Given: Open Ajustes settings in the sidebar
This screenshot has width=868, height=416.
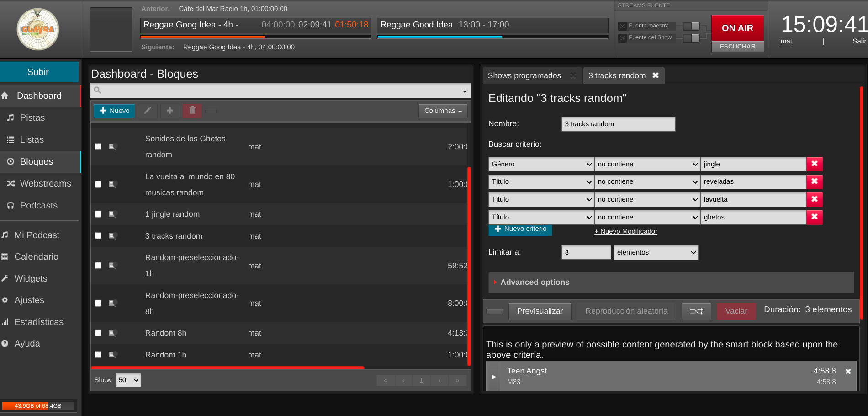Looking at the screenshot, I should pyautogui.click(x=29, y=300).
